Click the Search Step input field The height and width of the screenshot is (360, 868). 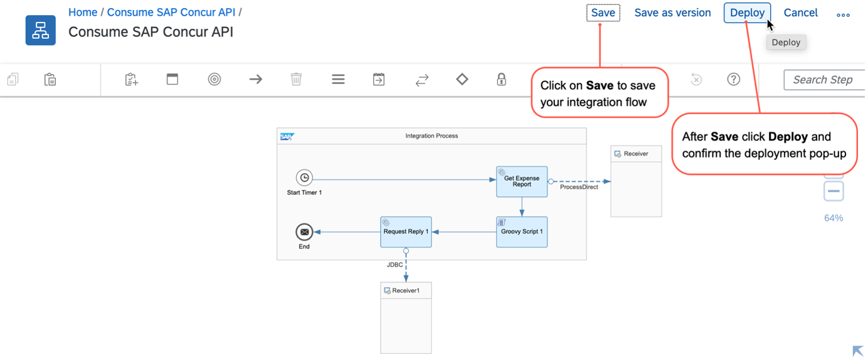tap(824, 80)
